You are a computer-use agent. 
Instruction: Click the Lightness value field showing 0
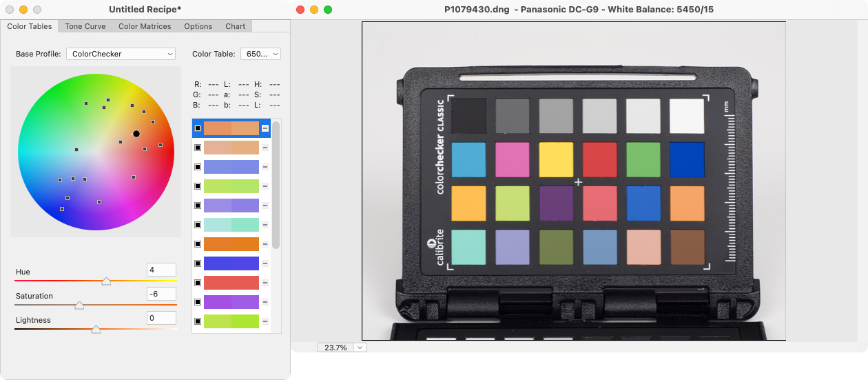(x=161, y=318)
